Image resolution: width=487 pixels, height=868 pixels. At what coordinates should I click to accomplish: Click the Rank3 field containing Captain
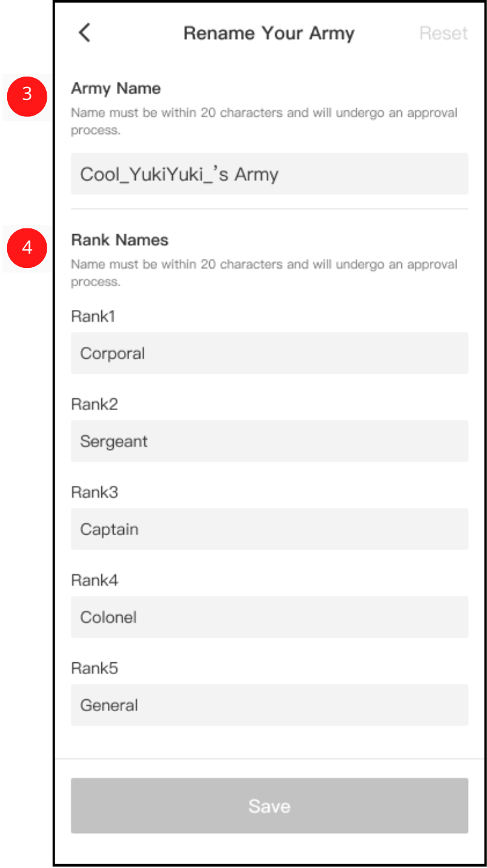point(269,529)
